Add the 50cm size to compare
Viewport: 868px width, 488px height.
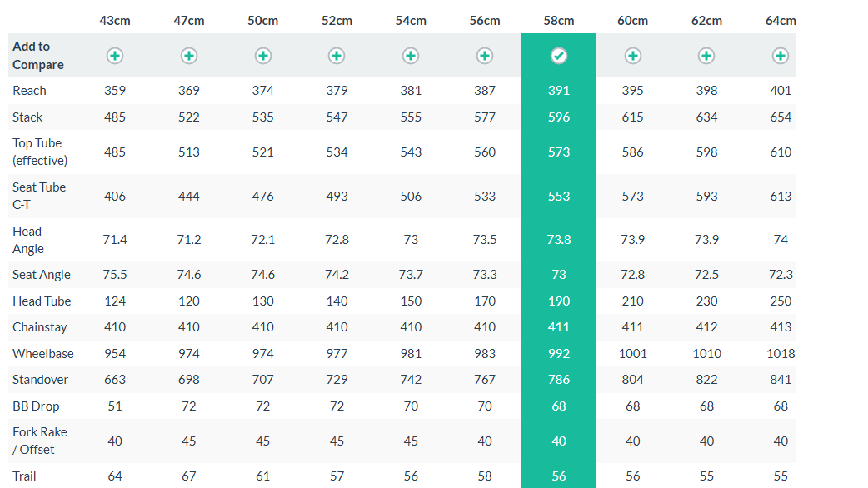(x=263, y=56)
